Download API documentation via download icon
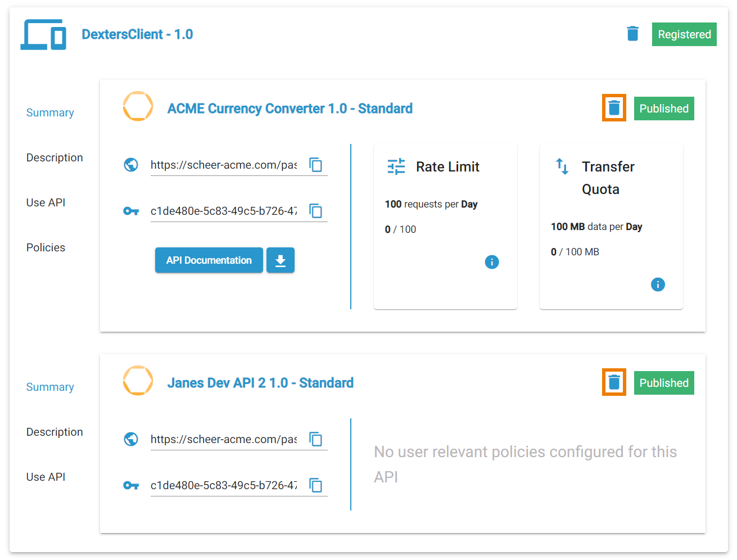 (281, 260)
